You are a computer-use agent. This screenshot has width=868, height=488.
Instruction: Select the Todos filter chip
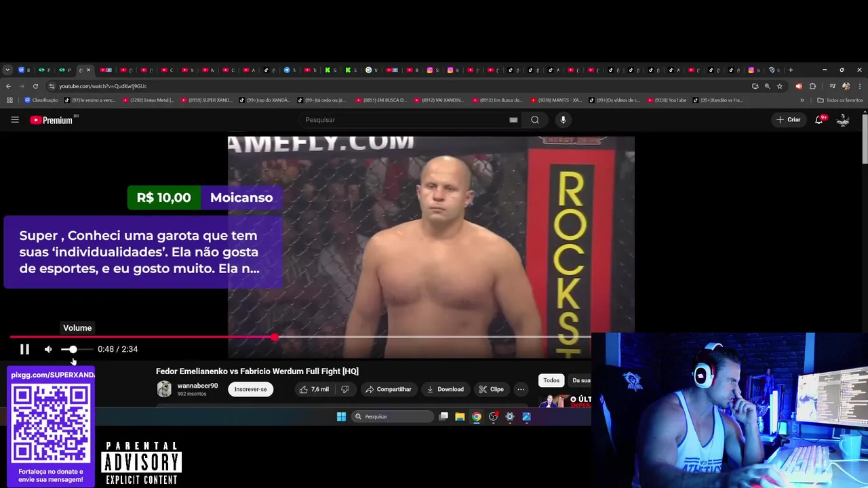pos(551,380)
